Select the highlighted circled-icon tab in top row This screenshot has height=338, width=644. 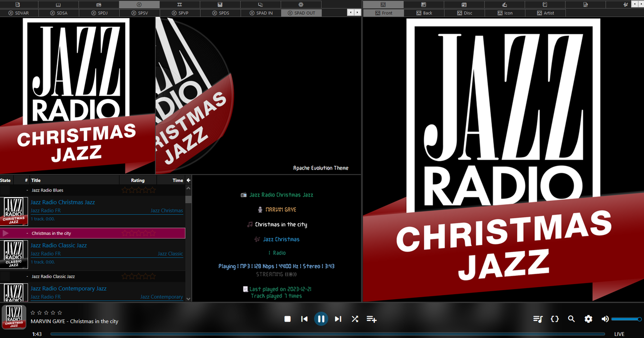tap(139, 5)
